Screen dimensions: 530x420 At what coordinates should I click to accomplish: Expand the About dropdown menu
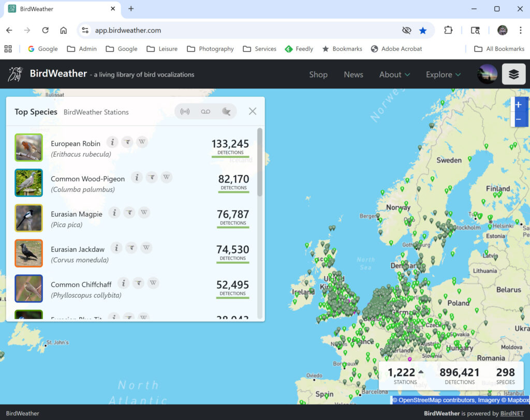pos(394,74)
